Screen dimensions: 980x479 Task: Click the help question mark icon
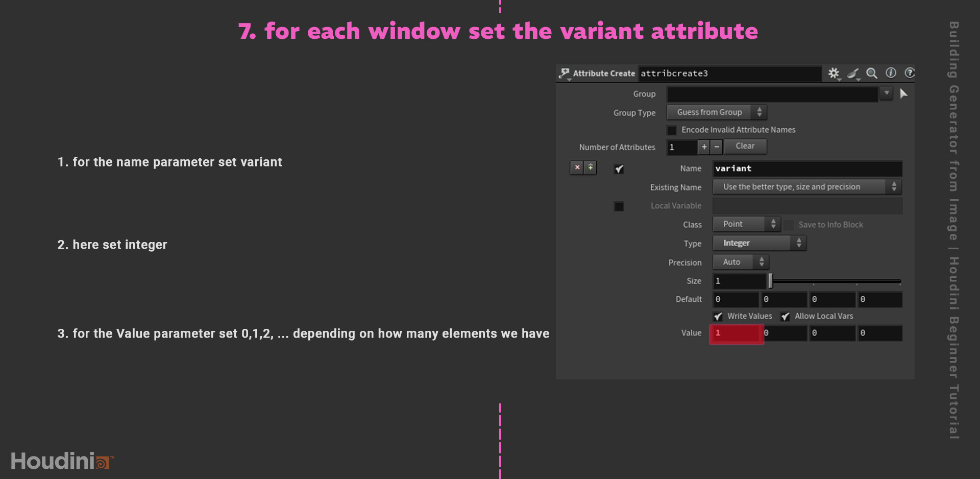point(910,73)
